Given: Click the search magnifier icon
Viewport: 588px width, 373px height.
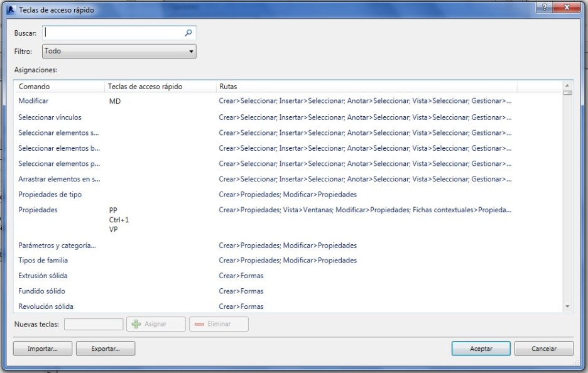Looking at the screenshot, I should 188,33.
